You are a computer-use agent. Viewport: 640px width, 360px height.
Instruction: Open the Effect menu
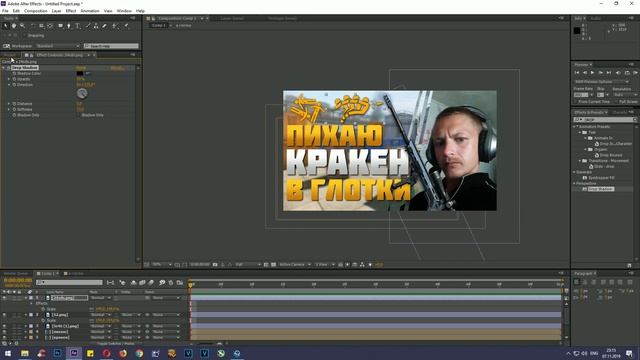tap(71, 11)
